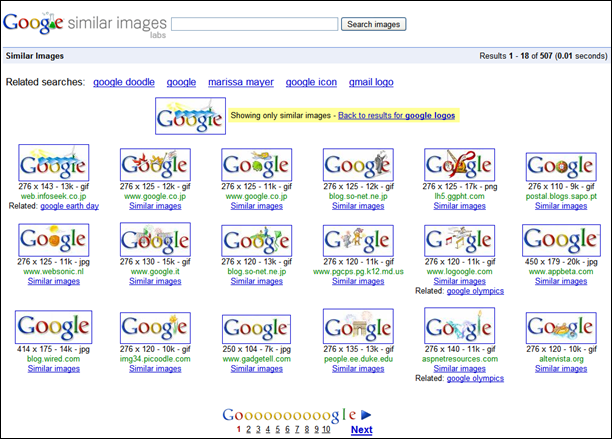Go to results page 2
Image resolution: width=612 pixels, height=439 pixels.
pyautogui.click(x=248, y=430)
